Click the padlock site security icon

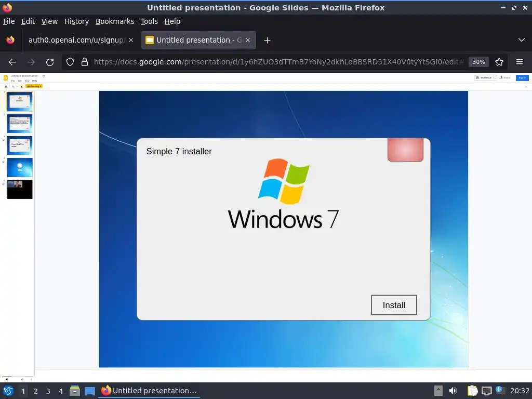[x=85, y=62]
